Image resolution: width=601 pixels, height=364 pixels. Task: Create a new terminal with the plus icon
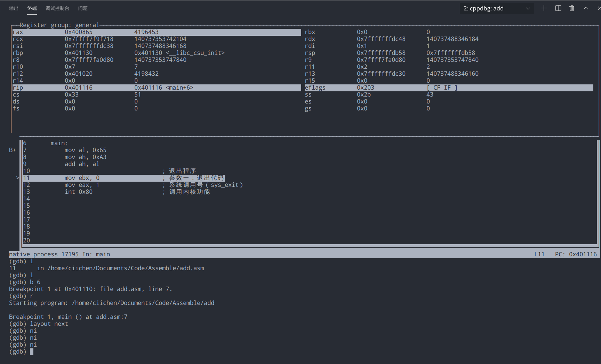[x=544, y=8]
